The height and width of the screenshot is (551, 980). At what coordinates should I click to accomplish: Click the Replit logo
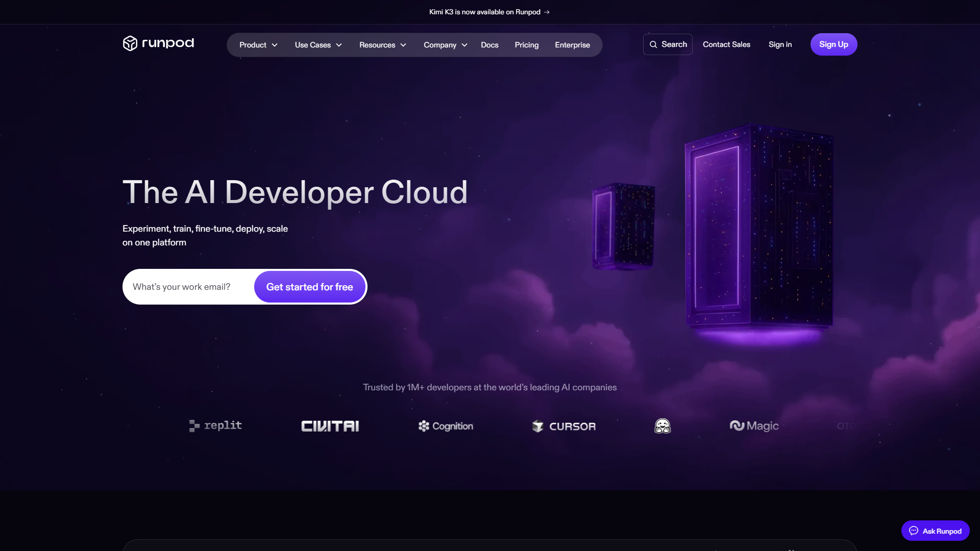pyautogui.click(x=215, y=425)
